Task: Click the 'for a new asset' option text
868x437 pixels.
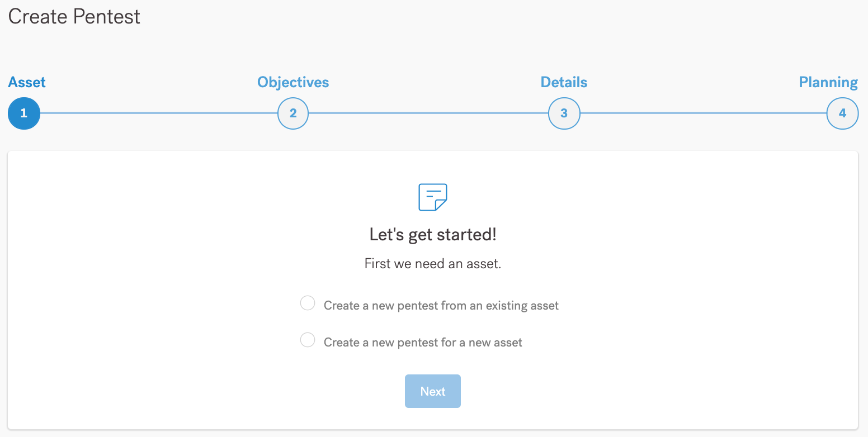Action: tap(423, 343)
